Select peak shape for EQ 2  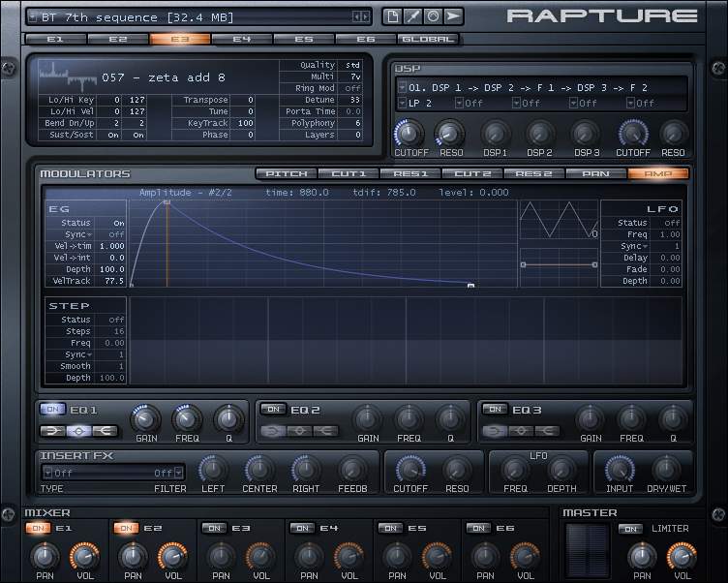pyautogui.click(x=300, y=431)
